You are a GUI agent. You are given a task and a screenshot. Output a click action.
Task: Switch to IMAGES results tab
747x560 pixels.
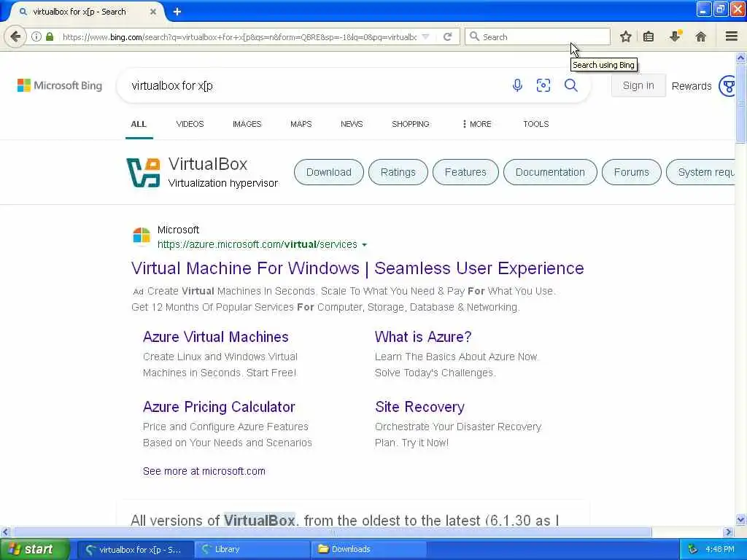tap(247, 124)
